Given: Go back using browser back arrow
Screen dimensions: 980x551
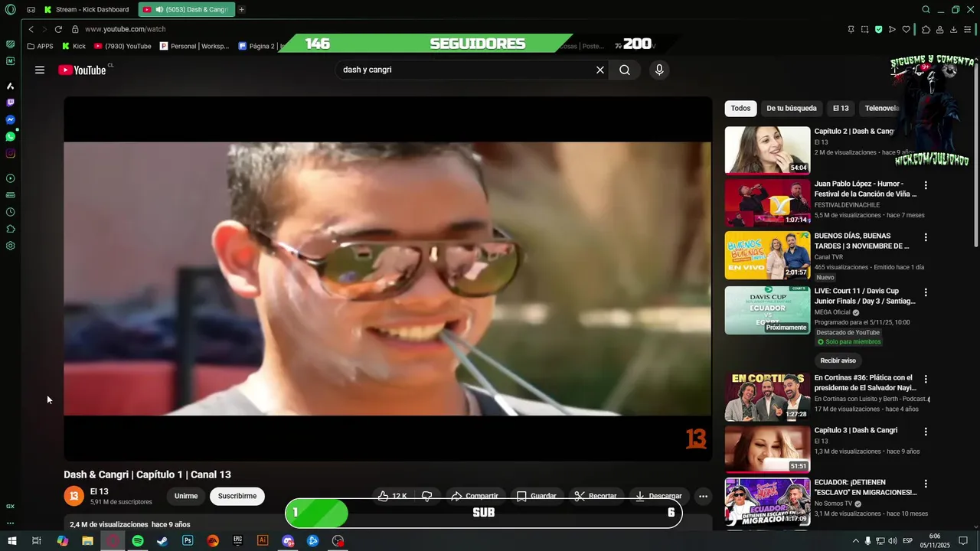Looking at the screenshot, I should tap(31, 29).
